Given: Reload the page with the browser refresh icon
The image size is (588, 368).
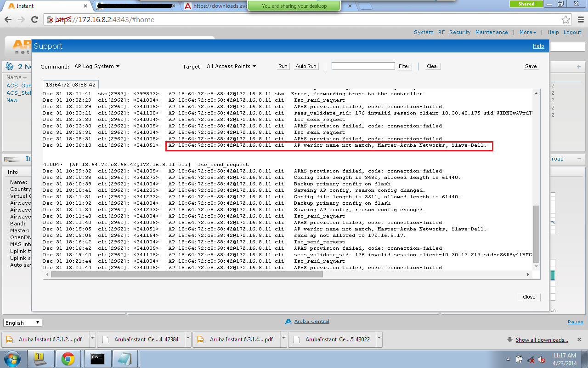Looking at the screenshot, I should 34,20.
